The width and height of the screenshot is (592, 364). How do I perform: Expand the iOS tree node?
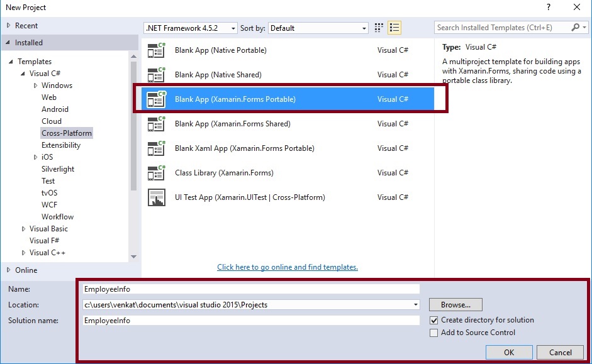pos(35,157)
